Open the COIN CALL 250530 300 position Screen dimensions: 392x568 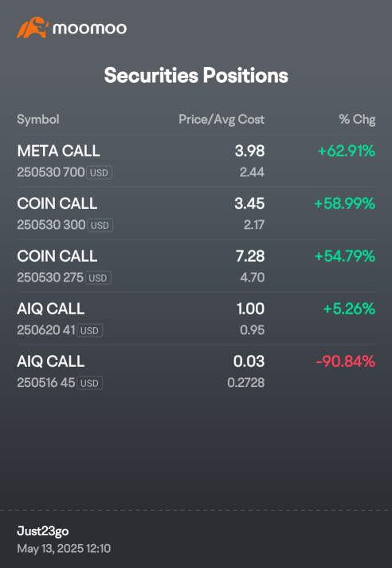coord(196,213)
